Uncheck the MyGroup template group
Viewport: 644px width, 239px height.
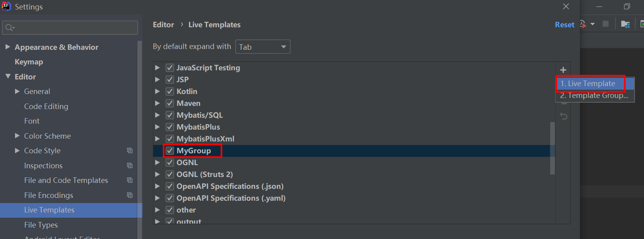[x=170, y=151]
